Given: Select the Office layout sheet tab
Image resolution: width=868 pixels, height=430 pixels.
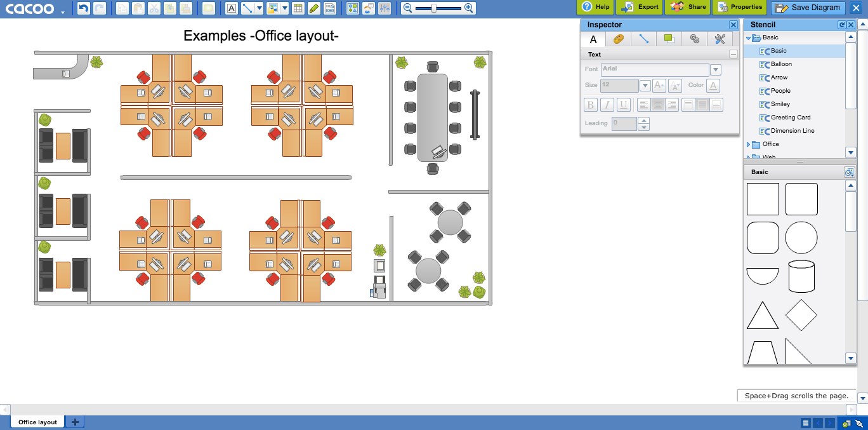Looking at the screenshot, I should pyautogui.click(x=37, y=422).
